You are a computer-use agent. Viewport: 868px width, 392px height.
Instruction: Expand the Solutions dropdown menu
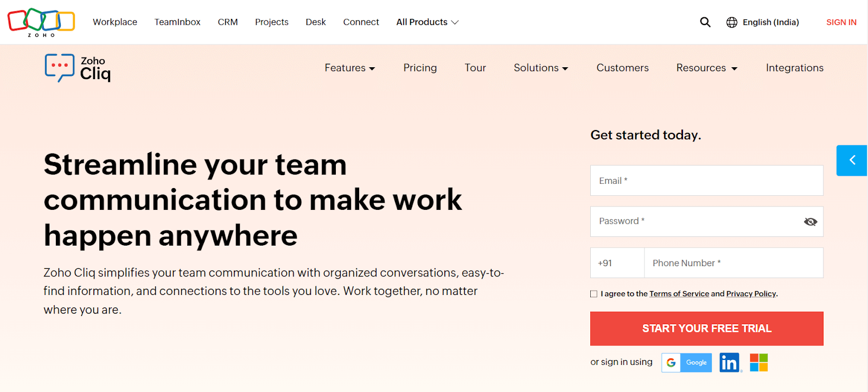(x=541, y=68)
